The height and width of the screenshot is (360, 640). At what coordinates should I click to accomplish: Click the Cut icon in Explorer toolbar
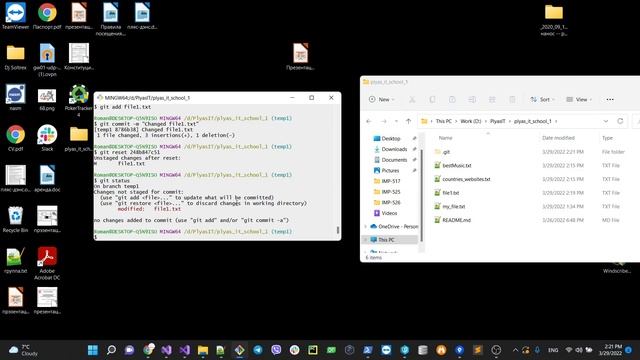tap(412, 100)
